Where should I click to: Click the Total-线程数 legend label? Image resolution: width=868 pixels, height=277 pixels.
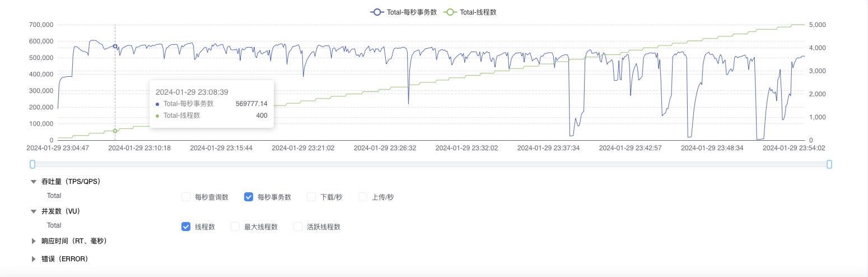point(478,12)
